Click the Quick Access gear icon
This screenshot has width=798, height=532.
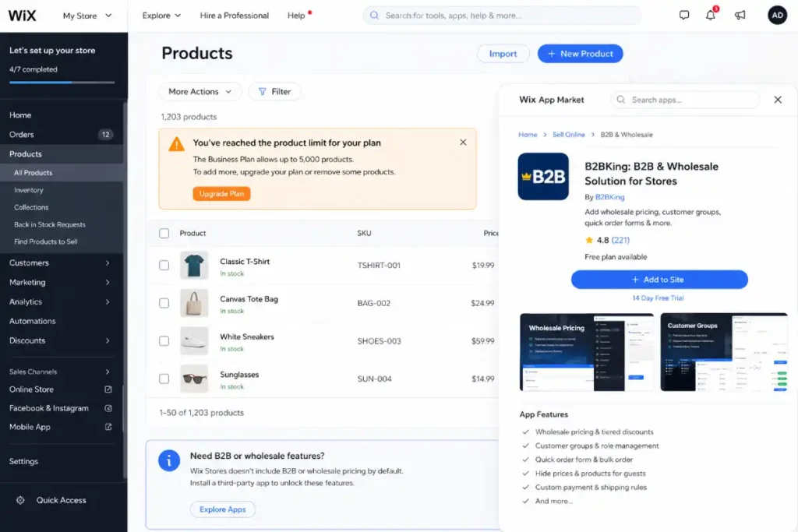tap(19, 500)
